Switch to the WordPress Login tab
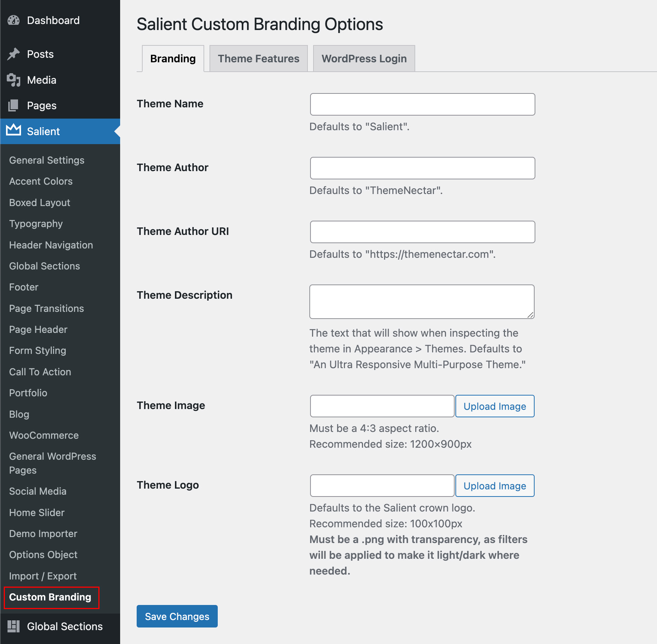Image resolution: width=657 pixels, height=644 pixels. coord(364,59)
